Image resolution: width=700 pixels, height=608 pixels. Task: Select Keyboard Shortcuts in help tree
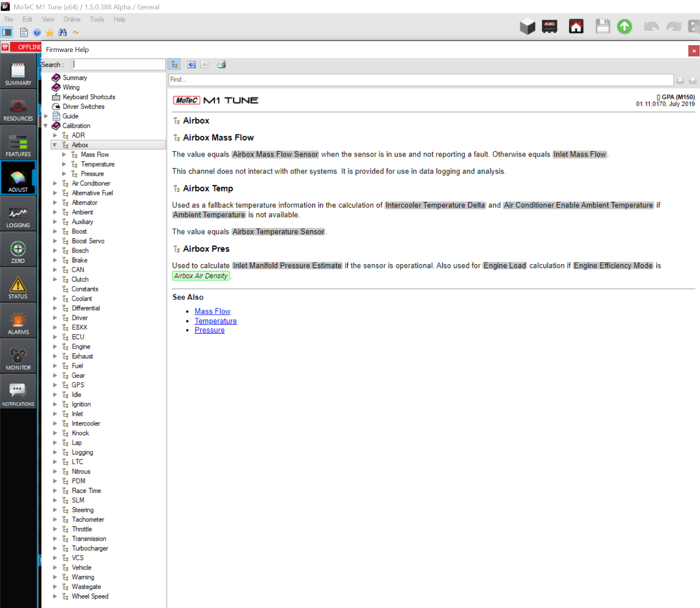(89, 97)
